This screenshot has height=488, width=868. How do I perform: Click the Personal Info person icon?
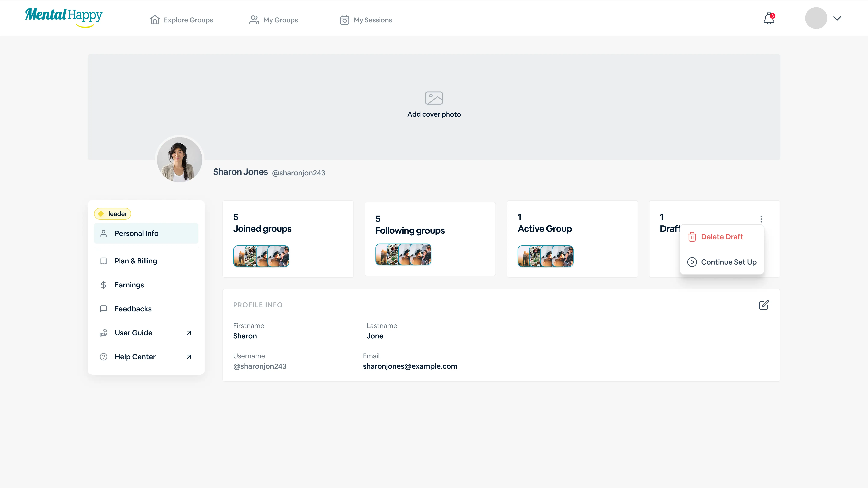[x=103, y=233]
